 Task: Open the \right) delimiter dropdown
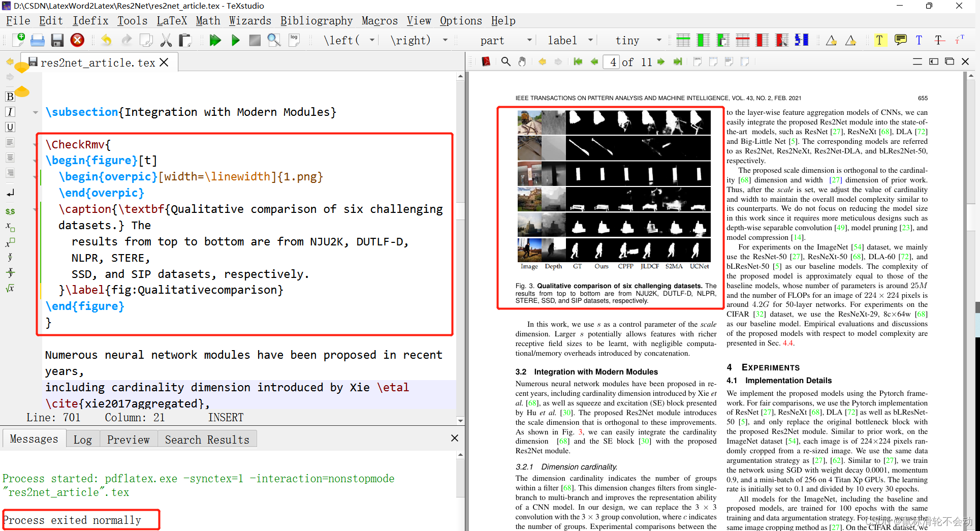coord(446,40)
